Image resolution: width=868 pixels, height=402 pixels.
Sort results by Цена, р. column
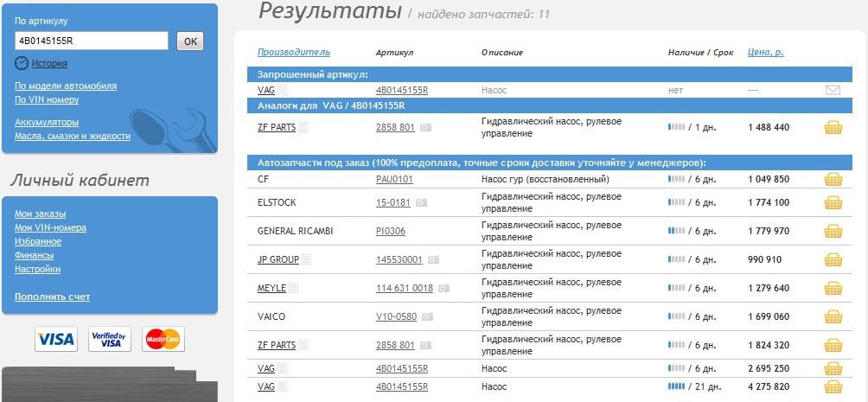[x=766, y=53]
